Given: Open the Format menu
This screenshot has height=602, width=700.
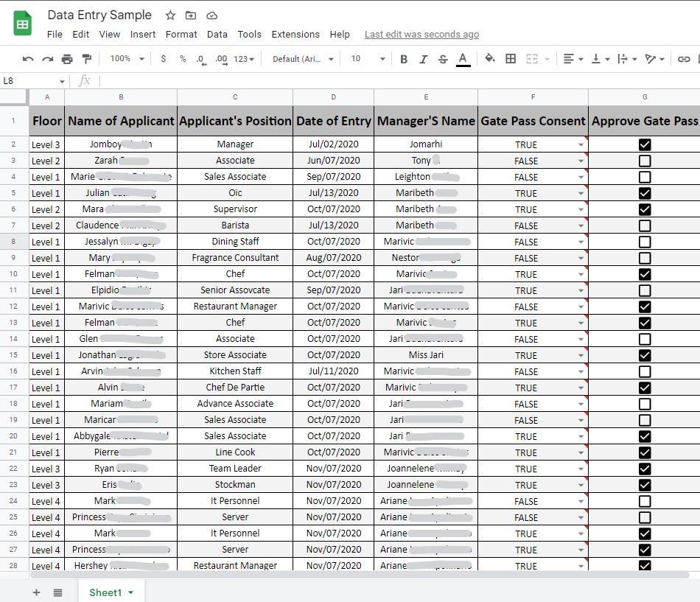Looking at the screenshot, I should (x=181, y=35).
